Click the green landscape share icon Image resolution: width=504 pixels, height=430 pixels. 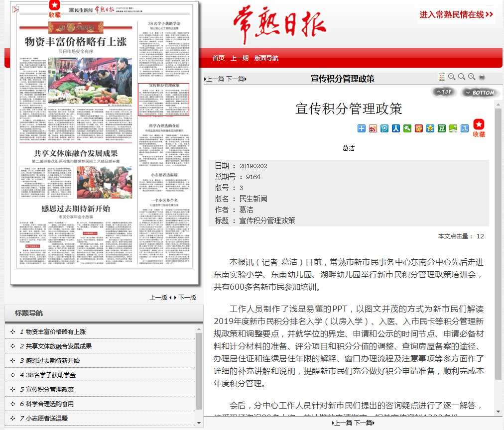[x=453, y=128]
